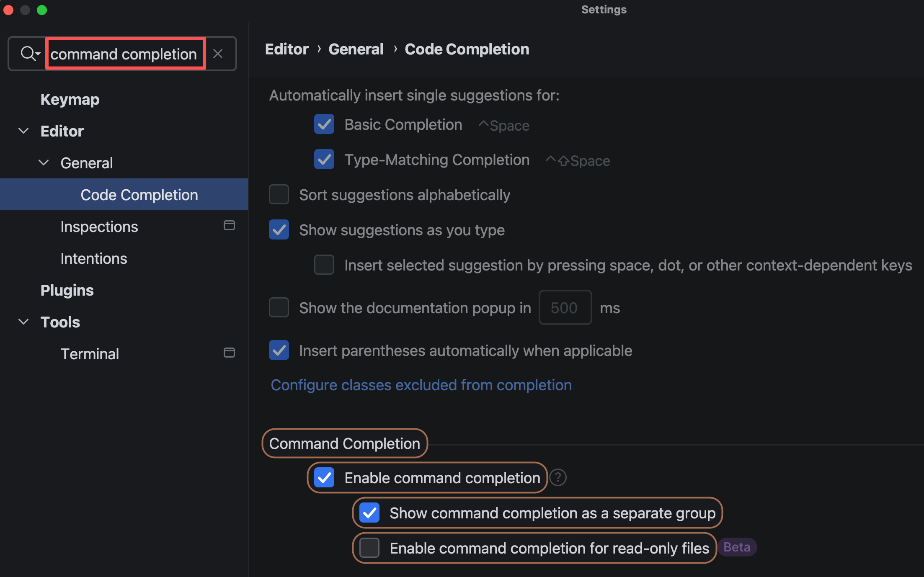Click the Beta badge
The width and height of the screenshot is (924, 577).
737,547
